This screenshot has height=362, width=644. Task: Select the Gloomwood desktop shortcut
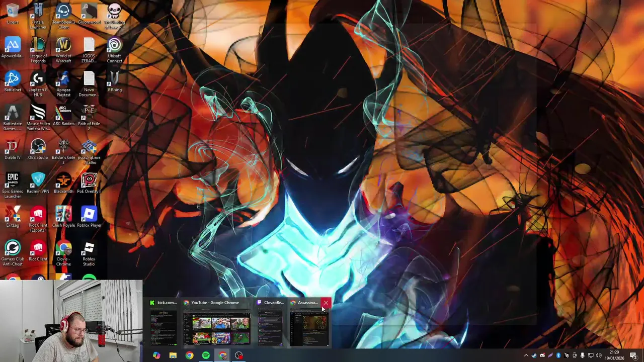(89, 14)
